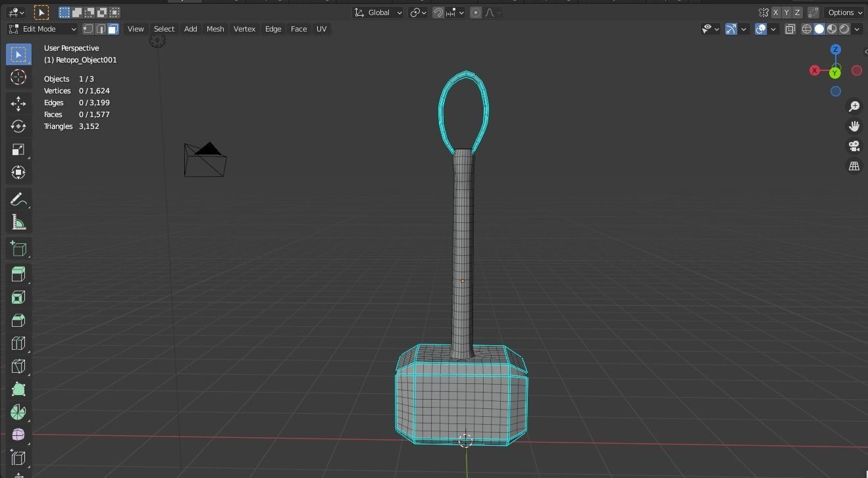Switch to rendered shading
Viewport: 868px width, 478px height.
[844, 29]
